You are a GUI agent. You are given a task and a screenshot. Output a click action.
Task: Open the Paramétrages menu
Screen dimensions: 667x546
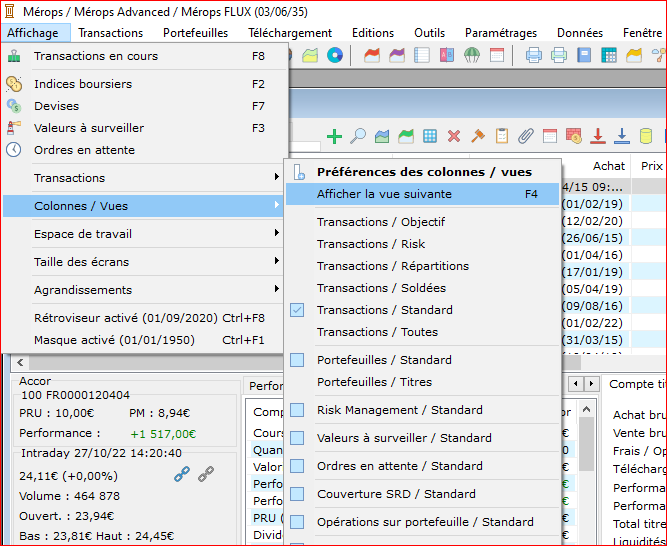click(501, 33)
